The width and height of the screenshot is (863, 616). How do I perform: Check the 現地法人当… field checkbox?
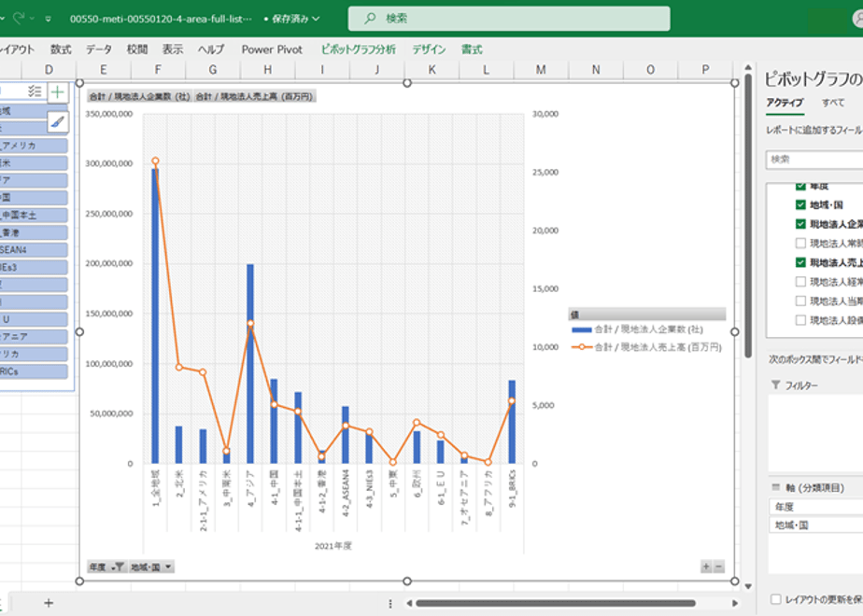[800, 301]
